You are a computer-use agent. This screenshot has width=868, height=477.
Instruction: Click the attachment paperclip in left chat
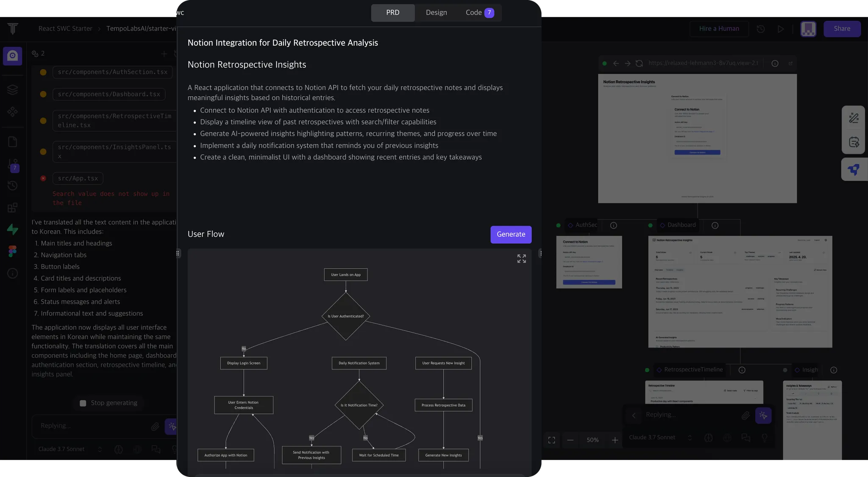point(155,427)
